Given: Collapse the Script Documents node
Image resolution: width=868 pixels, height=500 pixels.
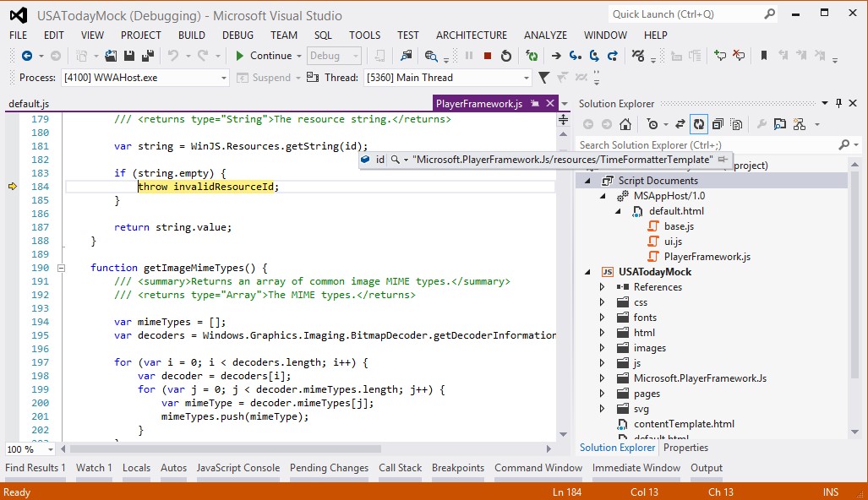Looking at the screenshot, I should click(587, 180).
